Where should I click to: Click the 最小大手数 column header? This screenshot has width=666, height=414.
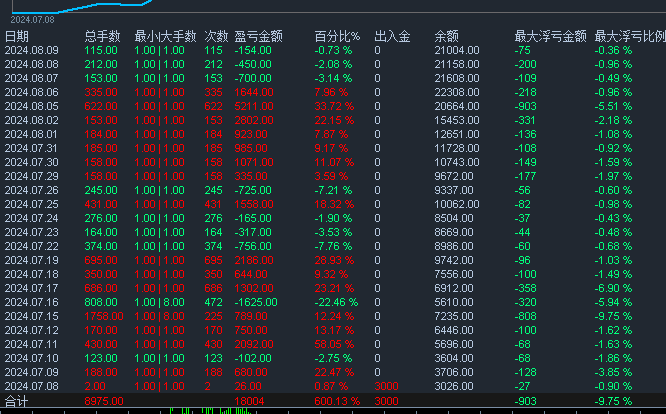(165, 37)
